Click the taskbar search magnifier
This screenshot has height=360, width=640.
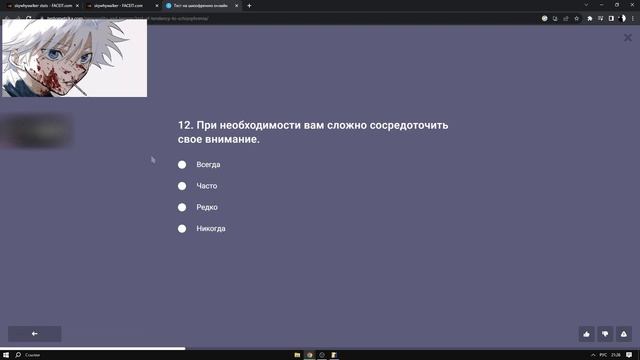click(18, 355)
